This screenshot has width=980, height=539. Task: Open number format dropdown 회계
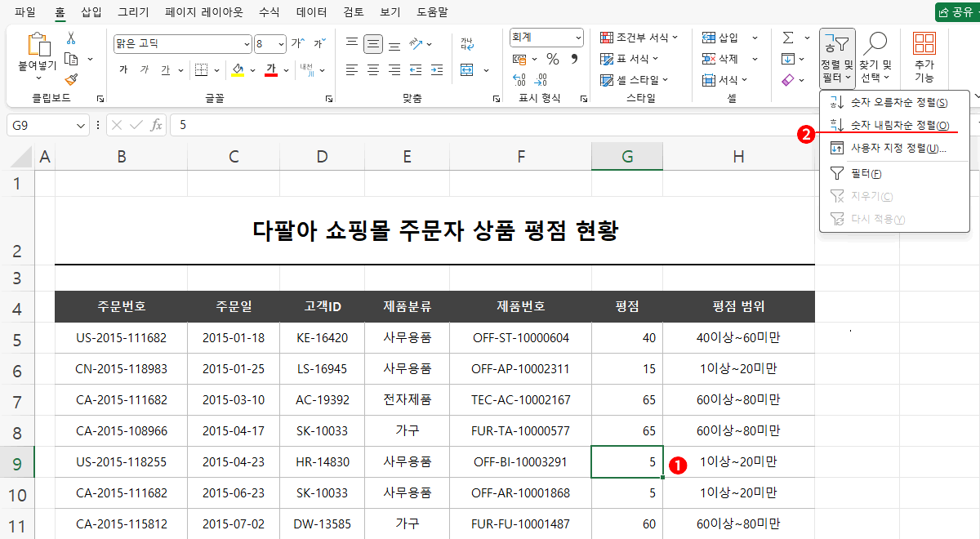click(x=579, y=38)
